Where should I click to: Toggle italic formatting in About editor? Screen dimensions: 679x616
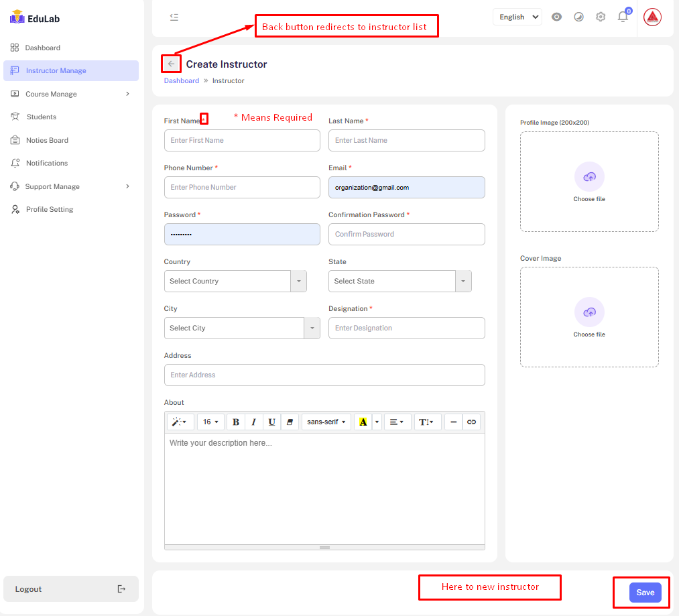[x=254, y=422]
